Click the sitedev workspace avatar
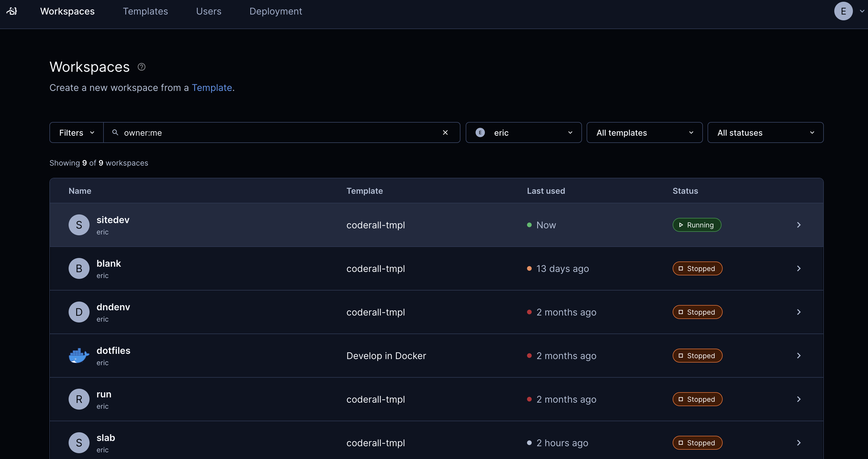Image resolution: width=868 pixels, height=459 pixels. tap(79, 225)
